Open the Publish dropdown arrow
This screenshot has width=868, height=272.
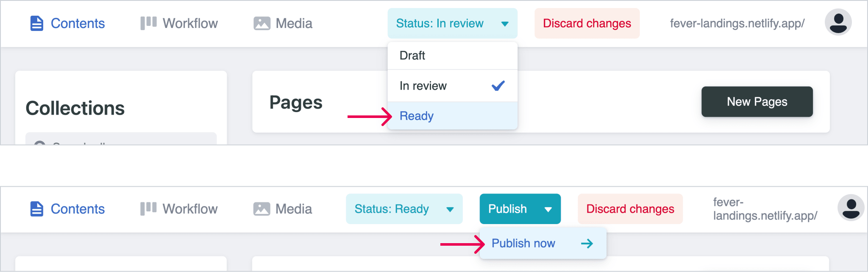[548, 209]
